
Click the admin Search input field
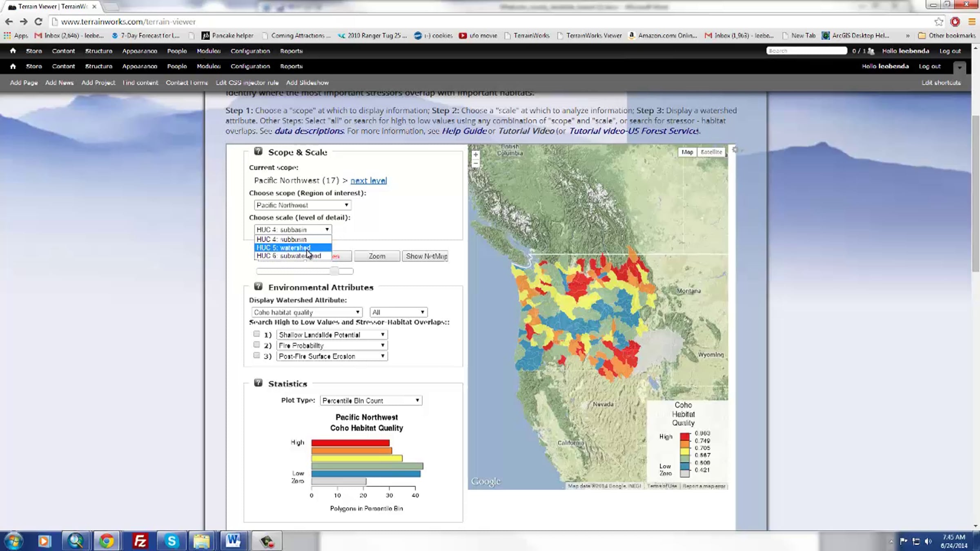(806, 51)
